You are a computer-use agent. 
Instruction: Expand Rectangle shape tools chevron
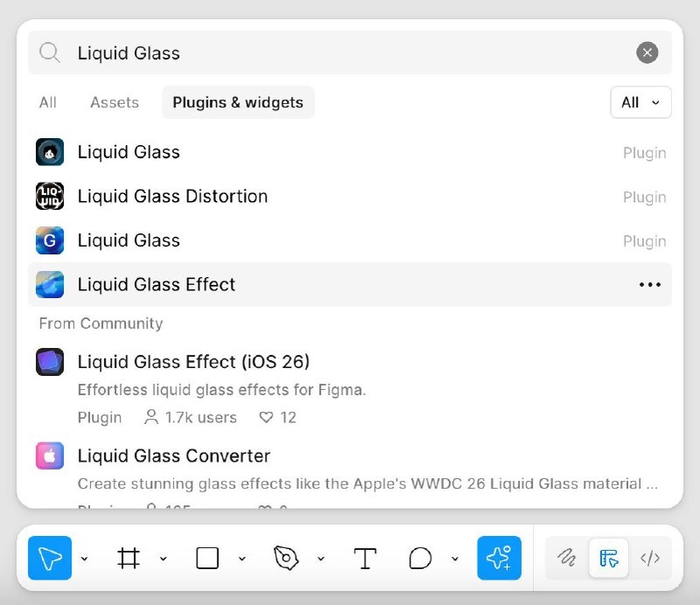242,559
